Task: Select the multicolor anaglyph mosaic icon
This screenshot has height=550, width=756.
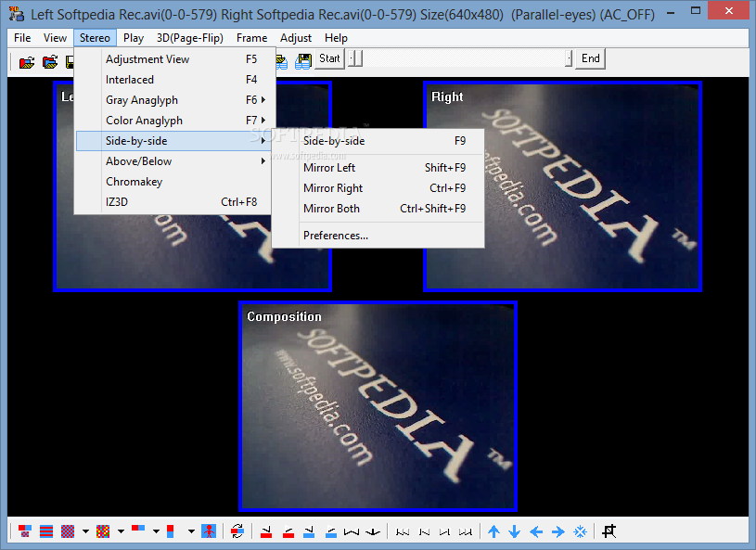Action: pyautogui.click(x=103, y=531)
